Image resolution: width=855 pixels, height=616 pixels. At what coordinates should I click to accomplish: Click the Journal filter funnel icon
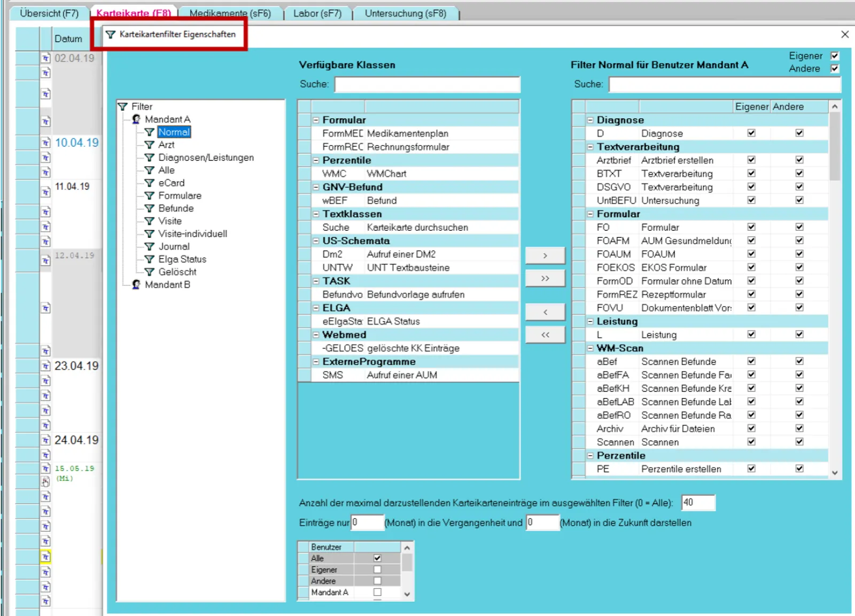[x=150, y=246]
